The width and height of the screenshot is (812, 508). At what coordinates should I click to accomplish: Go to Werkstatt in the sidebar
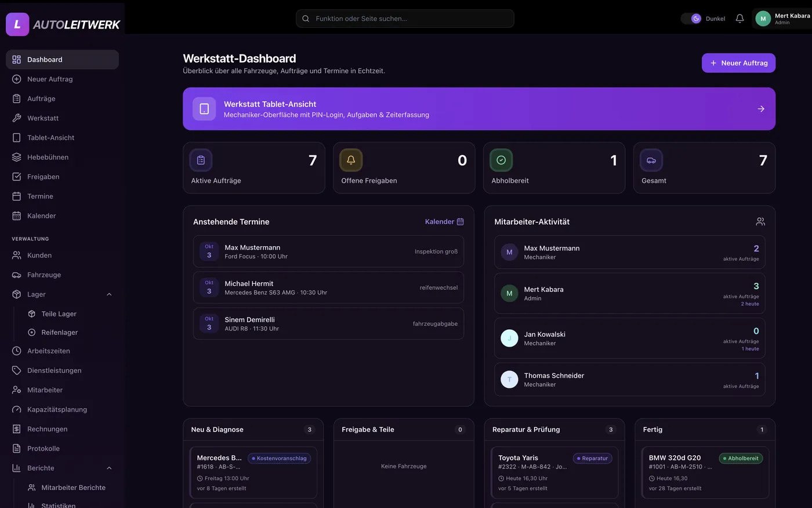[62, 118]
